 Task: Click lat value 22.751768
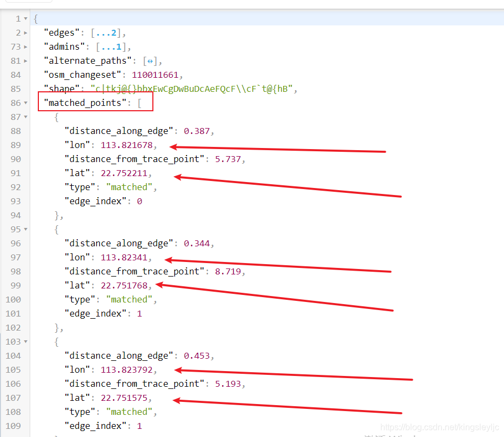point(124,286)
